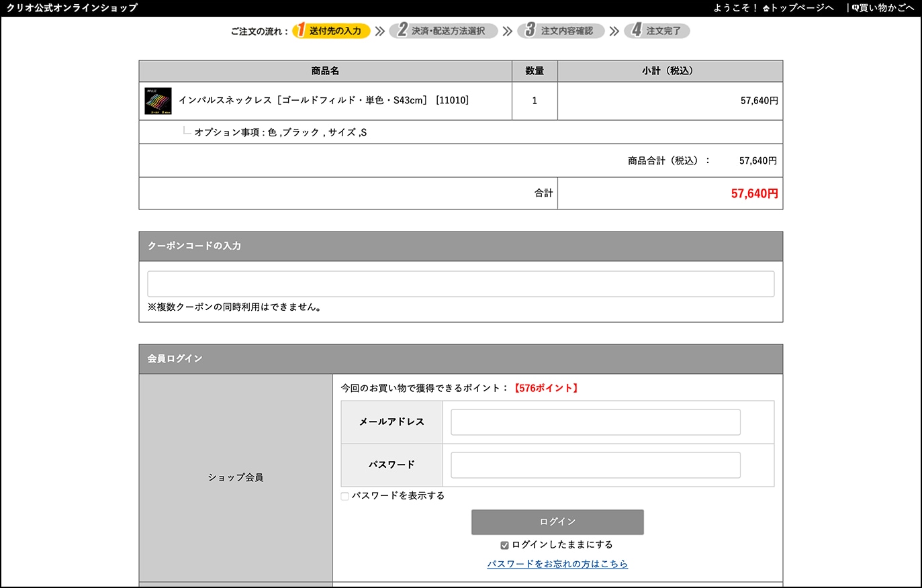922x588 pixels.
Task: Click step 3 注文内容確認 badge
Action: (x=561, y=31)
